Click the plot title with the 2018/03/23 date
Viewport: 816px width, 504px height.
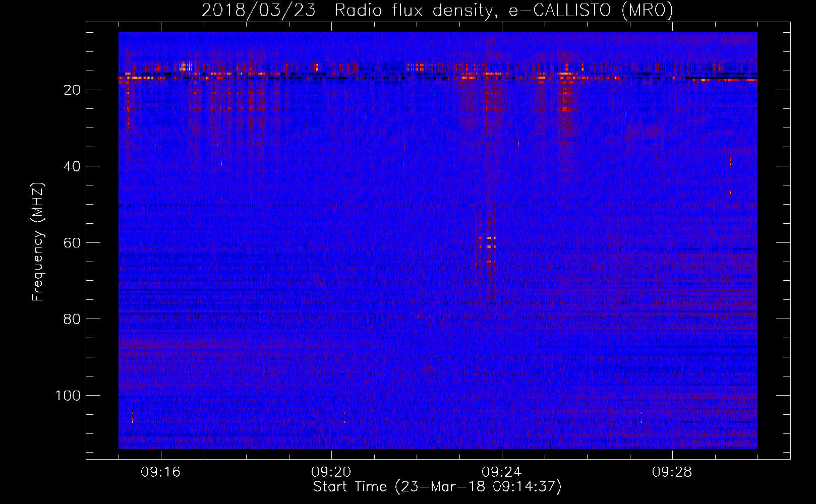[437, 10]
